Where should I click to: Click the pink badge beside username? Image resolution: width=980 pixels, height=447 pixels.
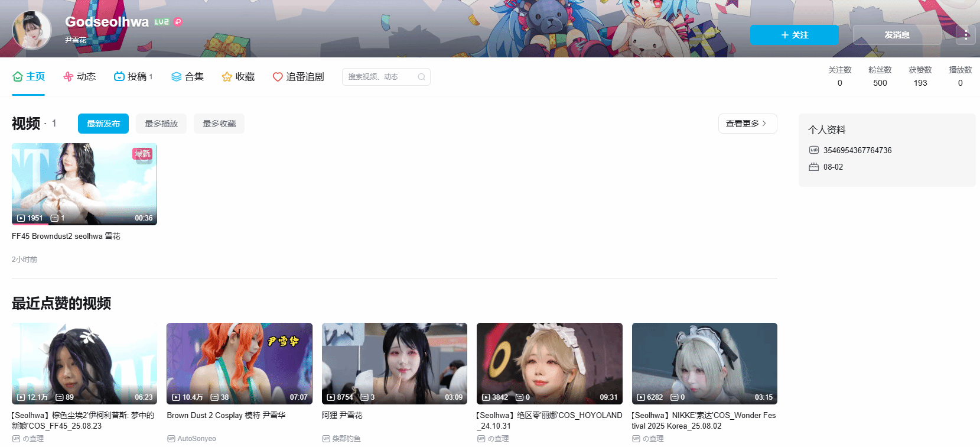178,22
